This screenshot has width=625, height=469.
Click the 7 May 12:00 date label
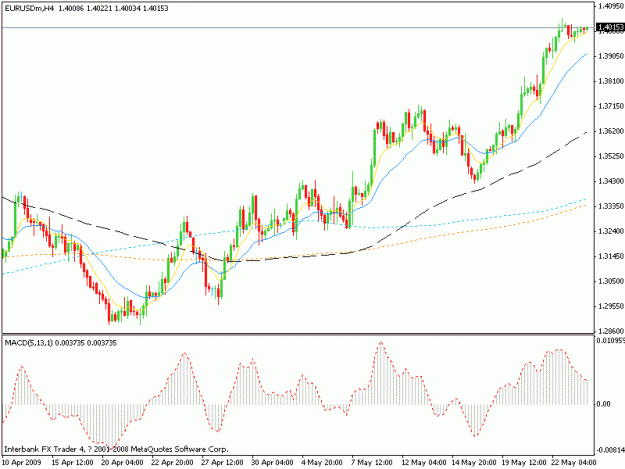[371, 463]
